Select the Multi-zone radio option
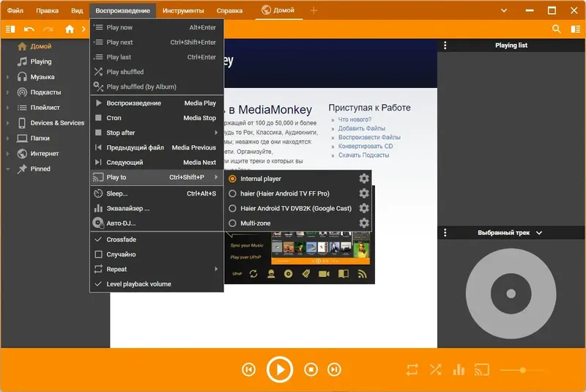The height and width of the screenshot is (392, 586). point(232,223)
